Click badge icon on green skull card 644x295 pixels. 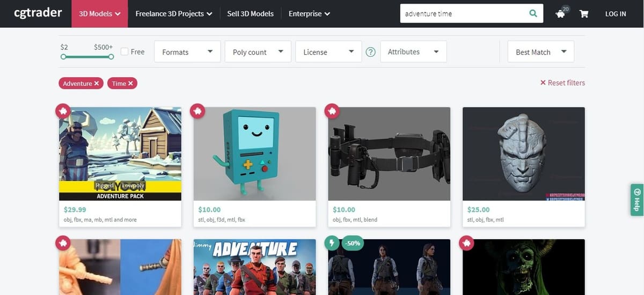(467, 243)
